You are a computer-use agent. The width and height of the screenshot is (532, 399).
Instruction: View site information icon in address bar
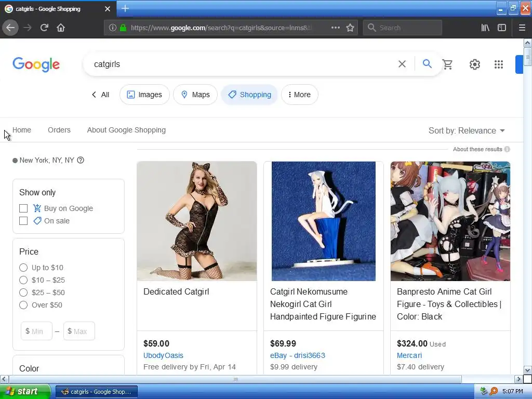[x=113, y=28]
